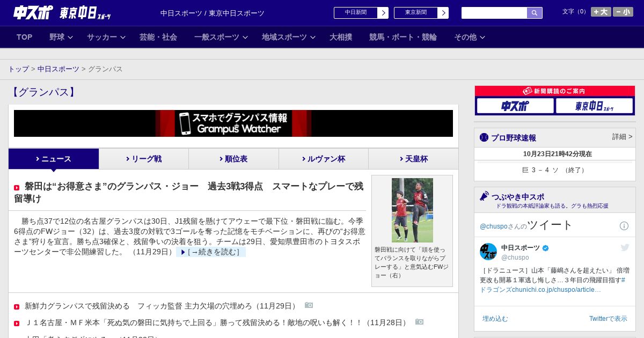Open headline about グランパス・ジョー

coord(189,193)
